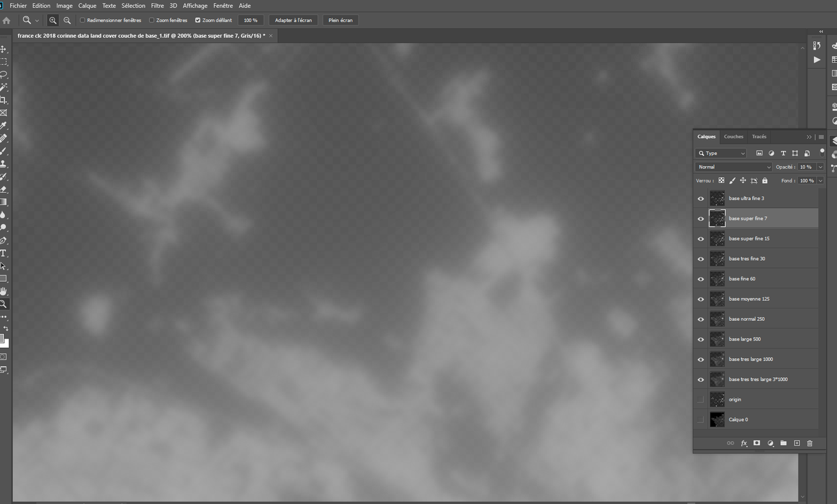
Task: Open the Calque menu
Action: (87, 5)
